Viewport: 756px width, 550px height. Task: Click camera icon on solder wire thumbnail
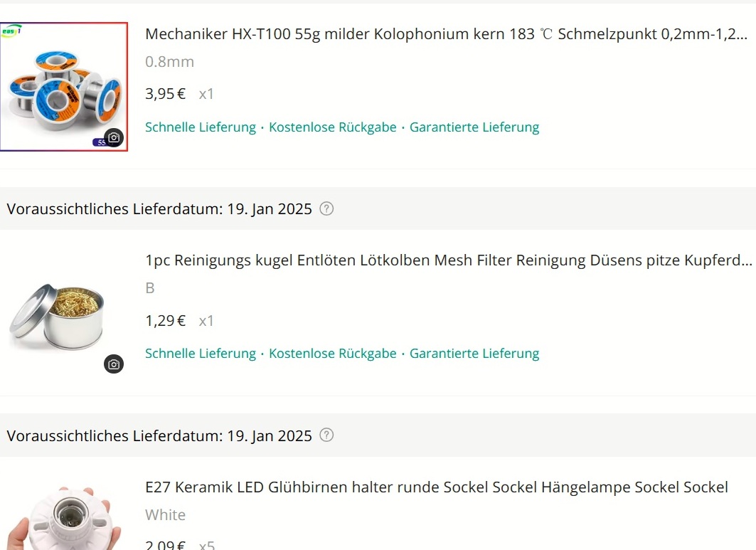(x=114, y=138)
